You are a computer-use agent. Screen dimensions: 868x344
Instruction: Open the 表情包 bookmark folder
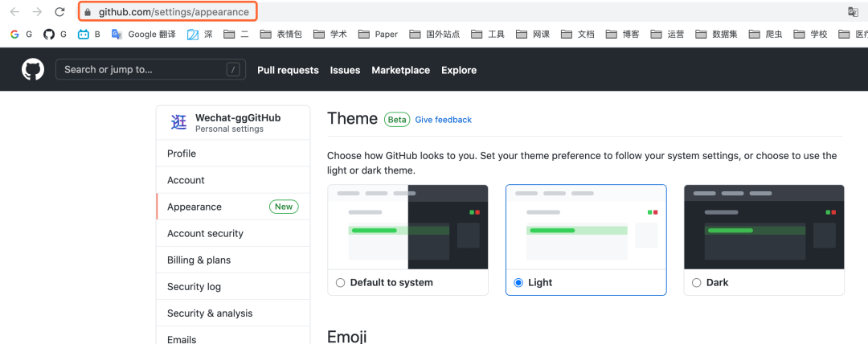coord(281,35)
